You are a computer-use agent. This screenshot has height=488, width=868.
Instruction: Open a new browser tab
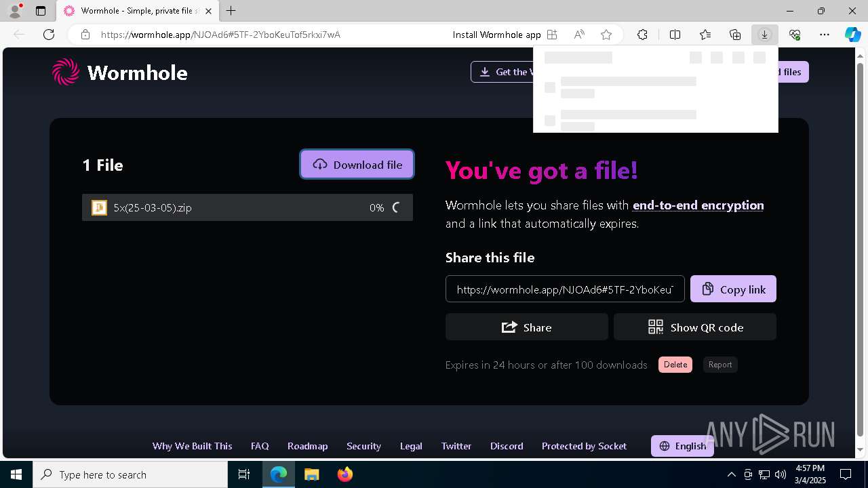(x=231, y=11)
